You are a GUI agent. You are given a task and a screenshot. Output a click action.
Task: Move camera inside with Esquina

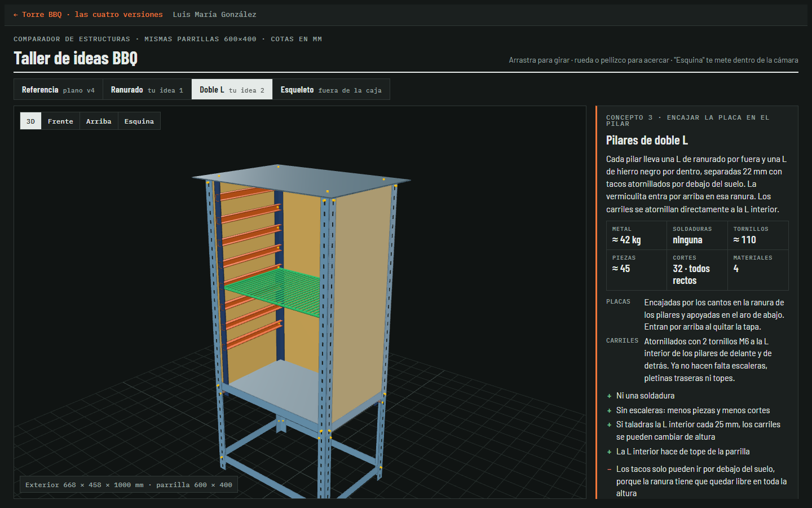pos(139,121)
